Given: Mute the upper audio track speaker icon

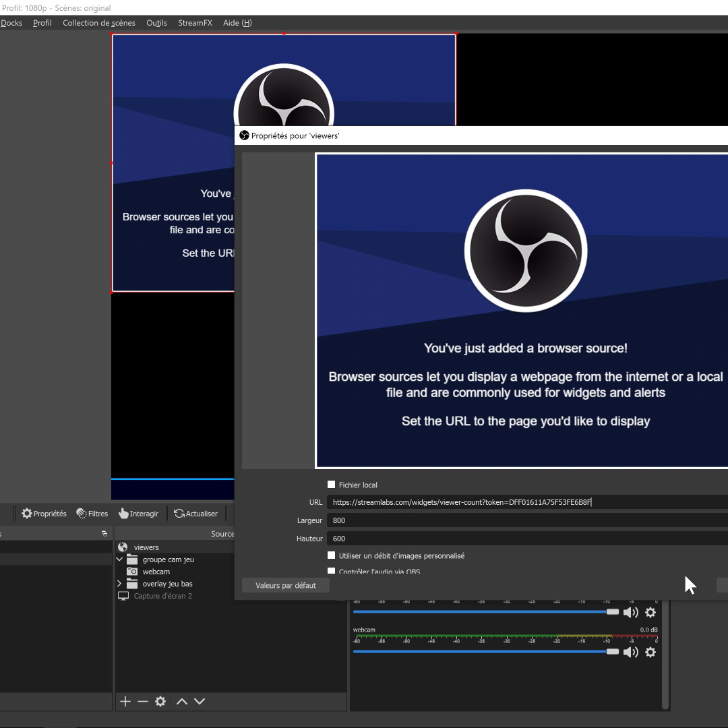Looking at the screenshot, I should point(630,612).
